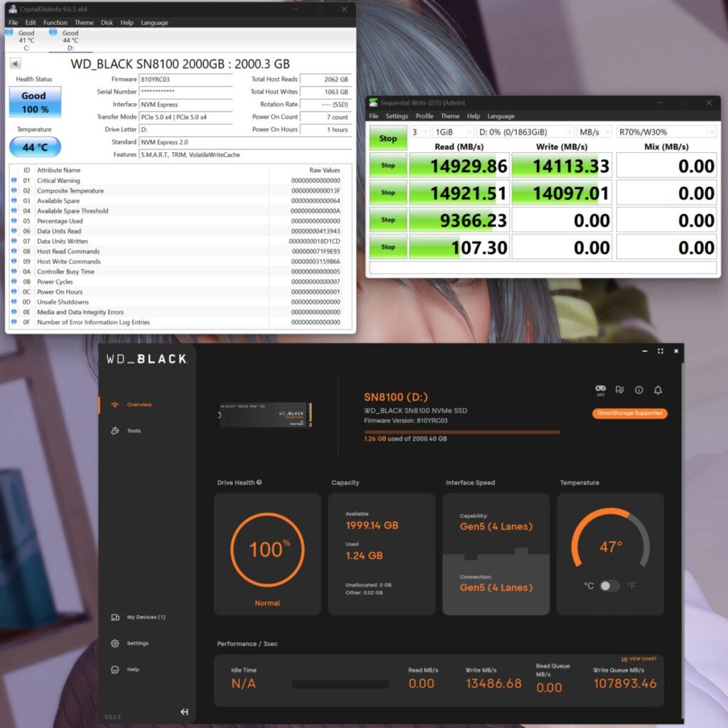Toggle temperature unit between °C and °F

click(609, 586)
